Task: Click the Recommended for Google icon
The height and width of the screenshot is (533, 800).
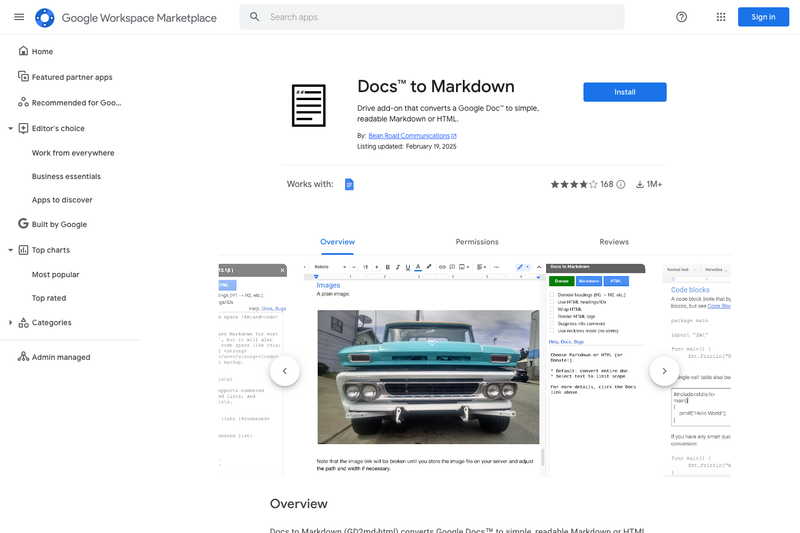Action: (23, 102)
